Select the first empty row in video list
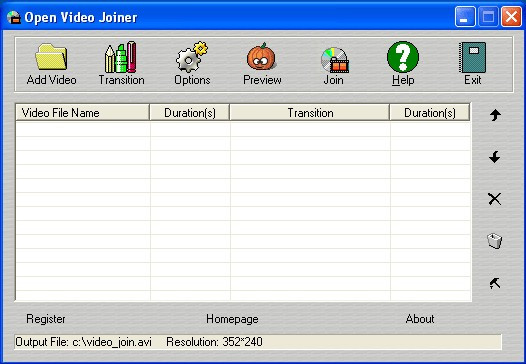 click(243, 129)
